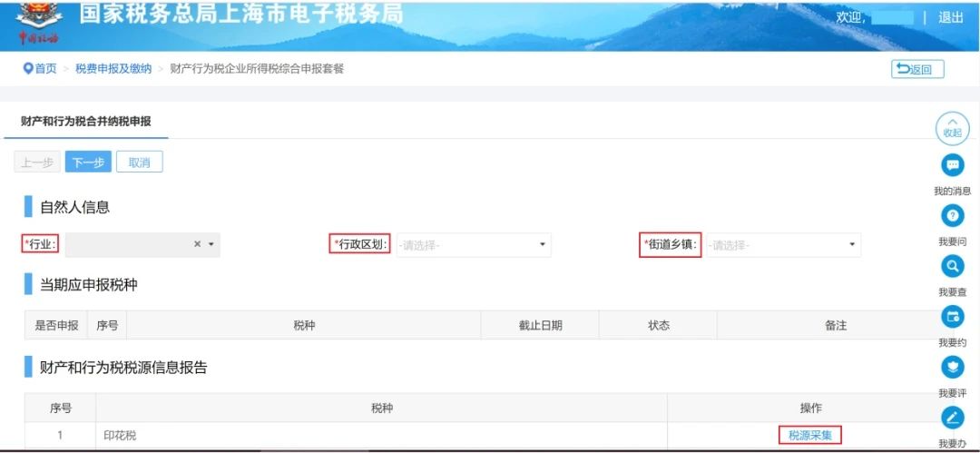
Task: Select 财产和行为税合并纳税申报 tab
Action: point(85,122)
